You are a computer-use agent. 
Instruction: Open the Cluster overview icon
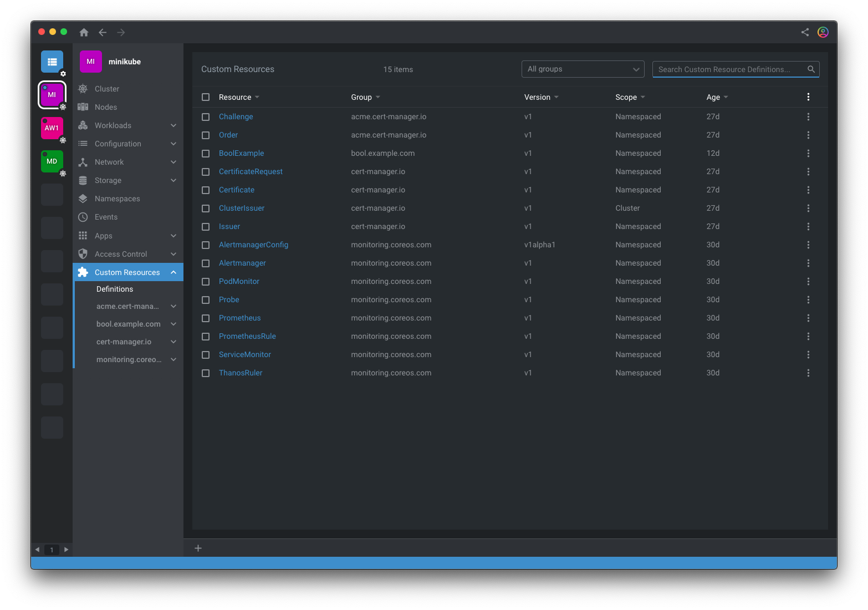[83, 88]
